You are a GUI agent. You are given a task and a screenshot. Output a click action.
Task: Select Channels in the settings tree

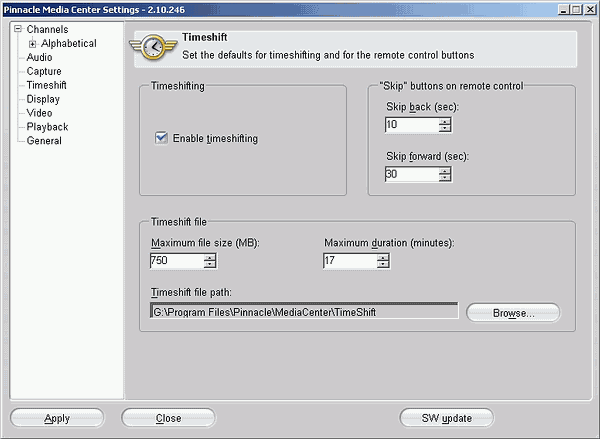pyautogui.click(x=47, y=29)
